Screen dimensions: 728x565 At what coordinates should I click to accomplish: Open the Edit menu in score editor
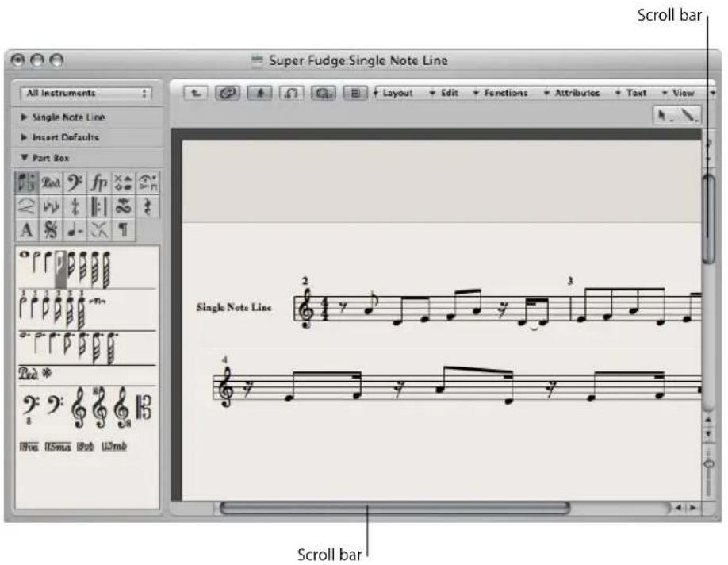444,93
